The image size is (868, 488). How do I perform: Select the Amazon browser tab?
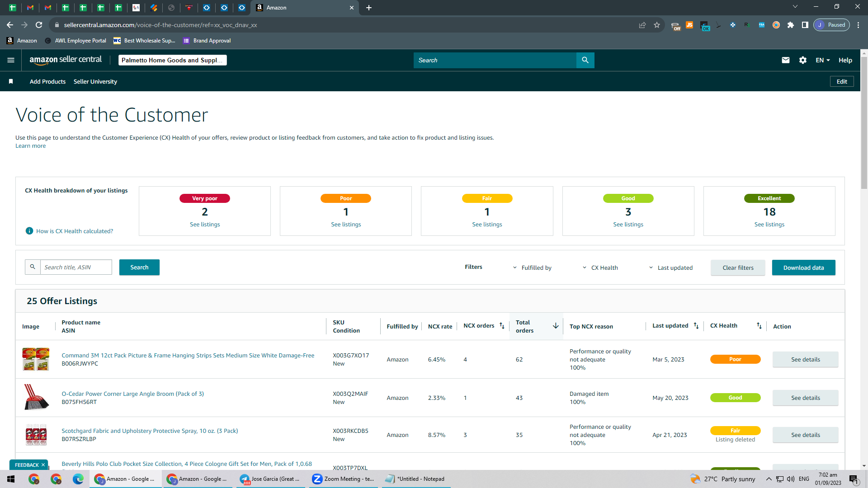(x=305, y=8)
